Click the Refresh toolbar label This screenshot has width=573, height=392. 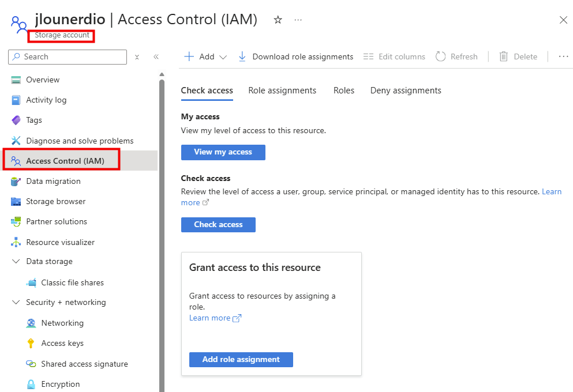[x=464, y=56]
